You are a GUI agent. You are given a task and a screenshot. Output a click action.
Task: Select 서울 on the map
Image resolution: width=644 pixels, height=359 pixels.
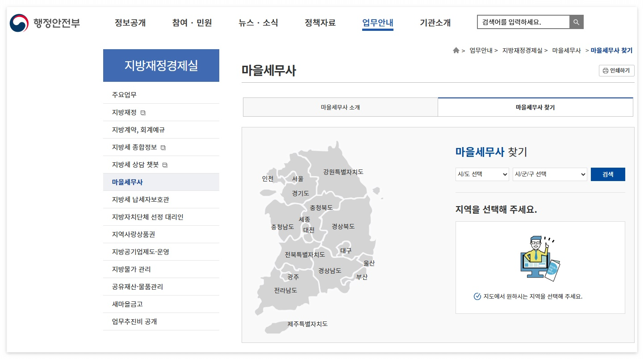[x=297, y=179]
